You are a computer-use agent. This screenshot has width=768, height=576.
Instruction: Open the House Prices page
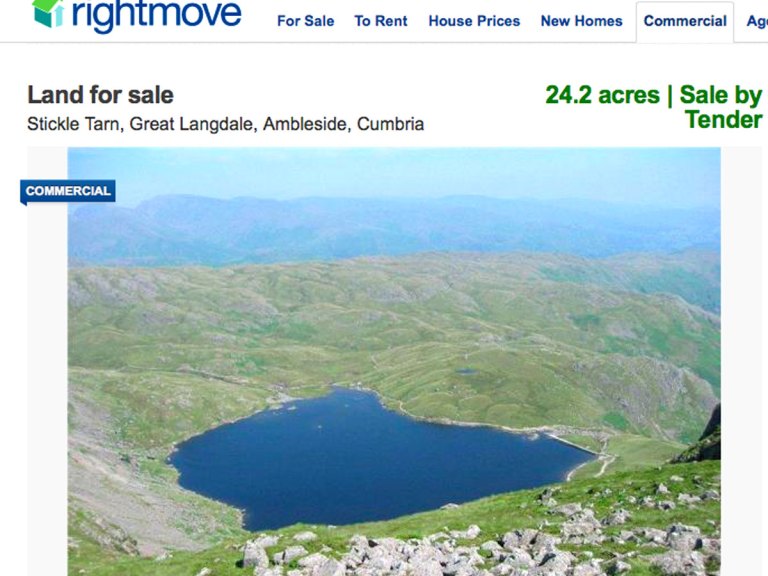tap(474, 21)
